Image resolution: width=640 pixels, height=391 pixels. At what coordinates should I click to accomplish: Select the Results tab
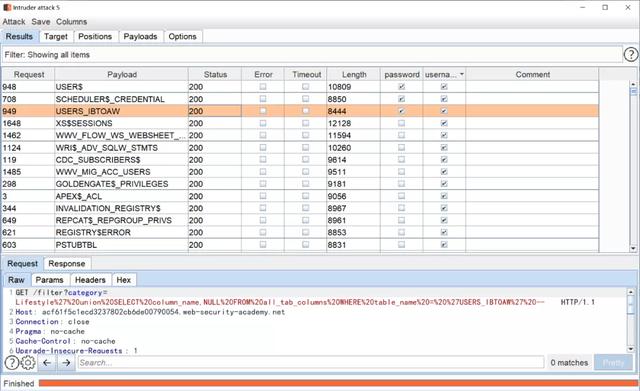click(19, 36)
